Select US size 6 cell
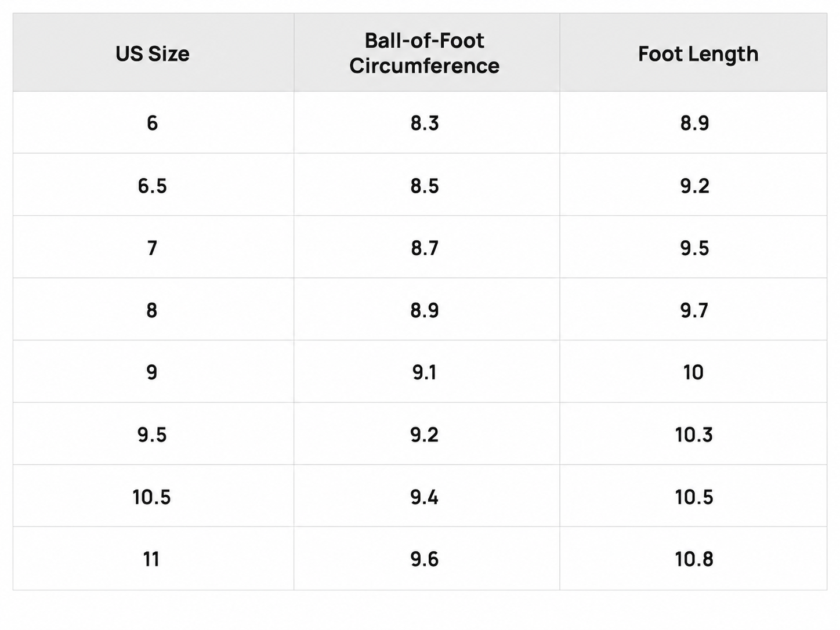 tap(152, 123)
